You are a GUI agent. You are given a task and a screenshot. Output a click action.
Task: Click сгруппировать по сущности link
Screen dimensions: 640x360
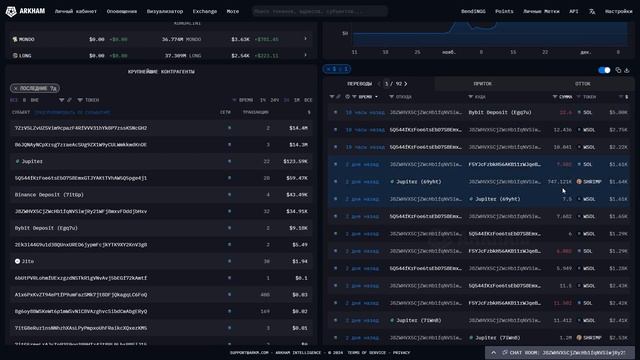[72, 112]
